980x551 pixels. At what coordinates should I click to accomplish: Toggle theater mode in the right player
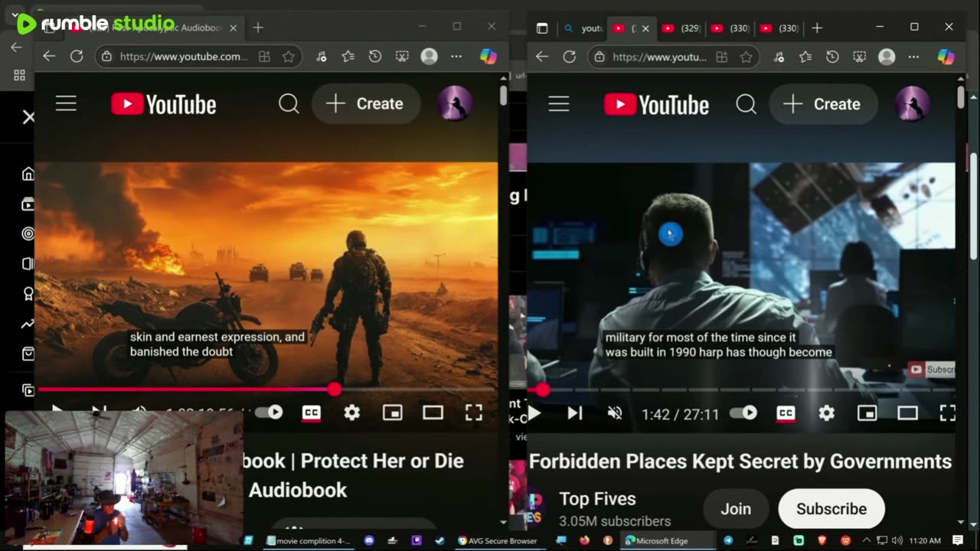(x=907, y=413)
